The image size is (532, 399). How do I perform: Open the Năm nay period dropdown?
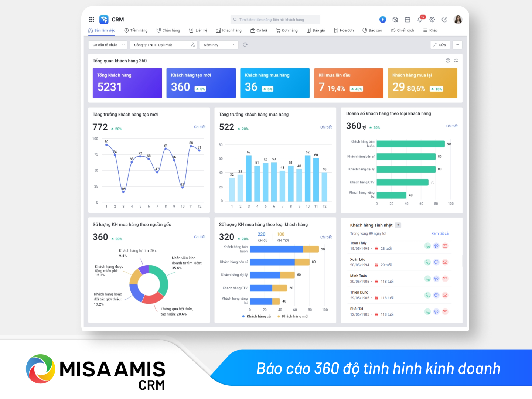pos(219,45)
